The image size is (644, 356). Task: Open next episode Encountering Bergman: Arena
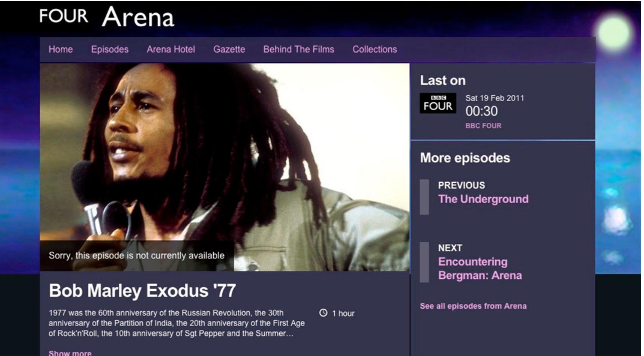pyautogui.click(x=480, y=268)
